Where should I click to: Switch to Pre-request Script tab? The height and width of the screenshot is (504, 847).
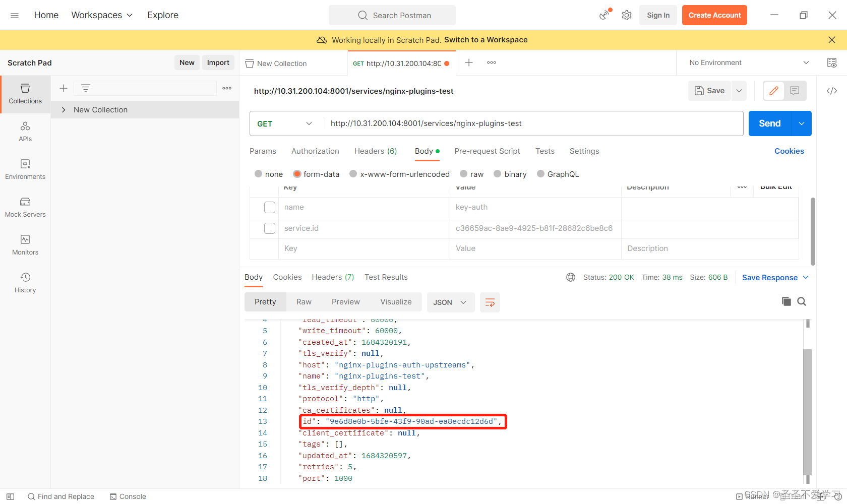point(487,151)
